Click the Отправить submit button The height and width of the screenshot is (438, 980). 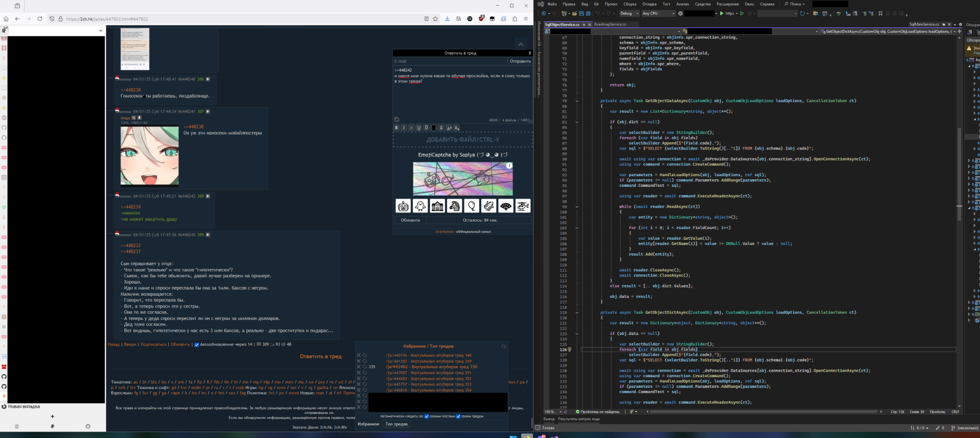click(520, 61)
